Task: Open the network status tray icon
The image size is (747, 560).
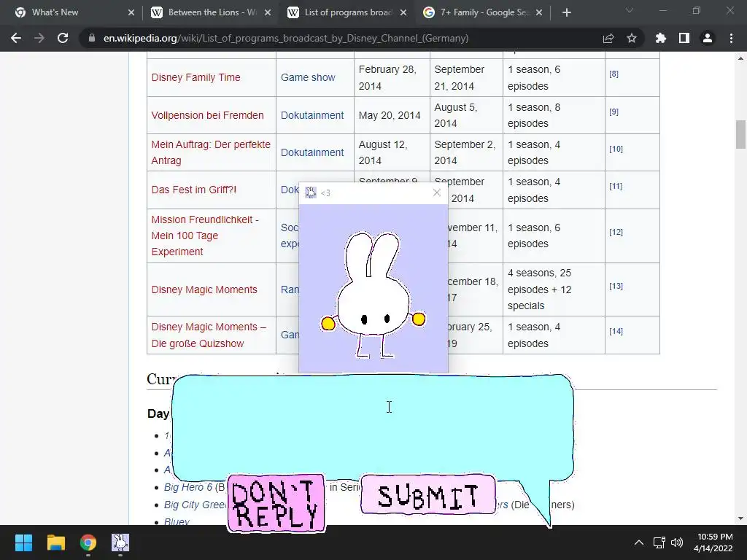Action: click(x=659, y=542)
